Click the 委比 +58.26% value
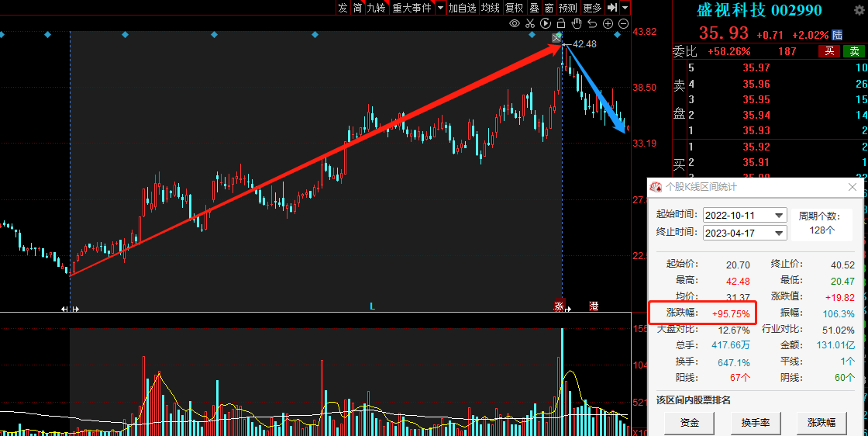Image resolution: width=868 pixels, height=436 pixels. tap(729, 51)
